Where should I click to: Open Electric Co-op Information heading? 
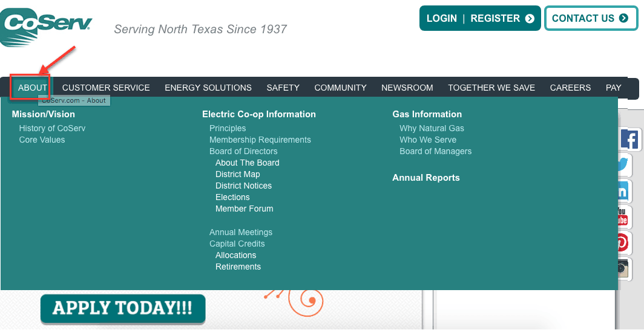pos(259,114)
